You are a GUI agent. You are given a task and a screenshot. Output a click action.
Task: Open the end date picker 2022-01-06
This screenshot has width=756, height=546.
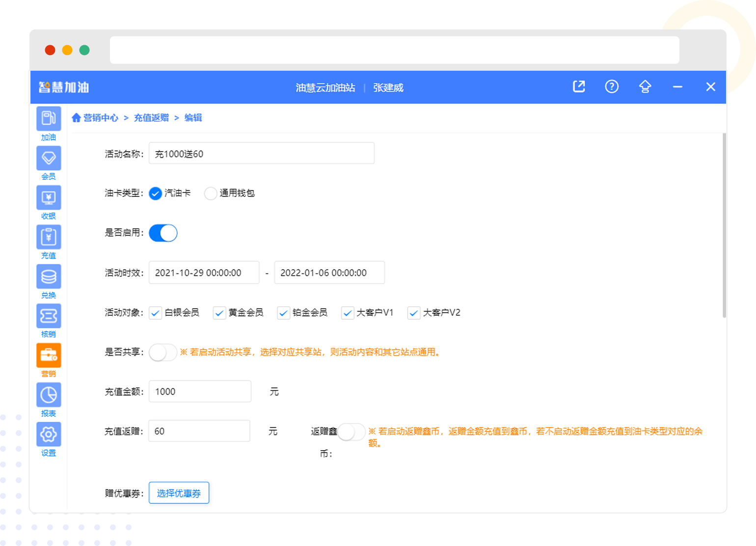tap(329, 273)
